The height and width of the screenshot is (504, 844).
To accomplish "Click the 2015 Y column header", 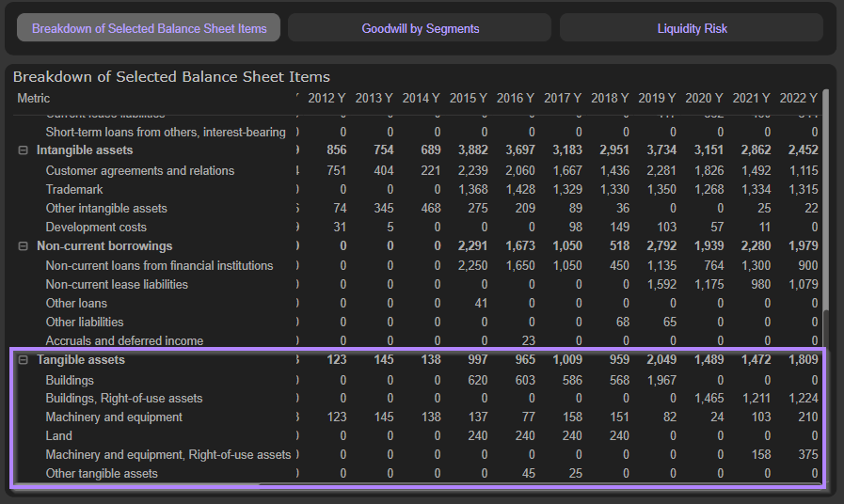I will click(468, 99).
